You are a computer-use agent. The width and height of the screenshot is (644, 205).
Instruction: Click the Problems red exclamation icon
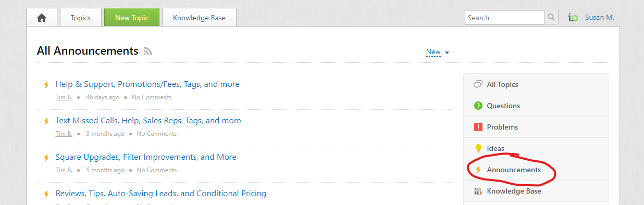point(478,127)
